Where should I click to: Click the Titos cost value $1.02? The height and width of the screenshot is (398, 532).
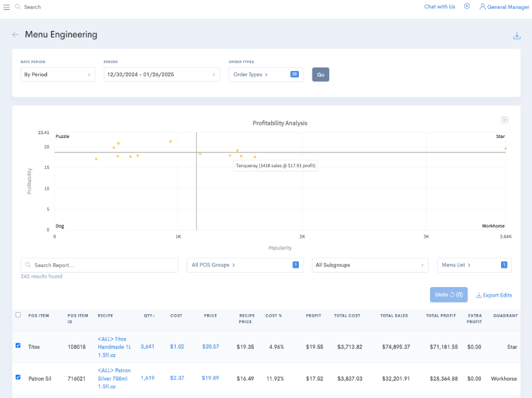[x=177, y=346]
